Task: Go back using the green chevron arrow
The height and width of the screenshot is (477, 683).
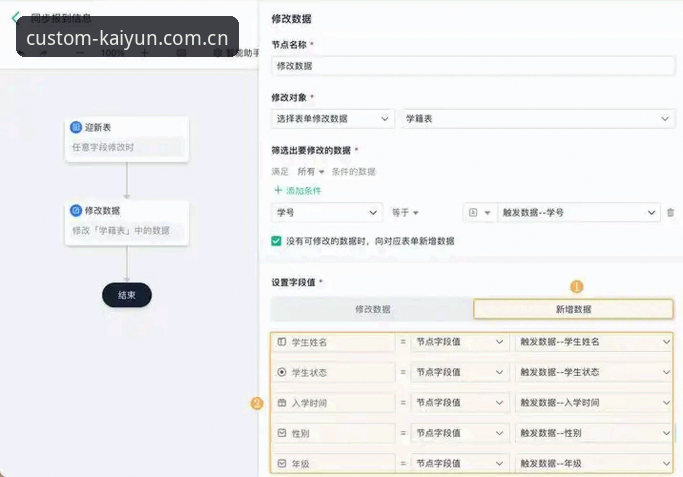Action: (14, 18)
